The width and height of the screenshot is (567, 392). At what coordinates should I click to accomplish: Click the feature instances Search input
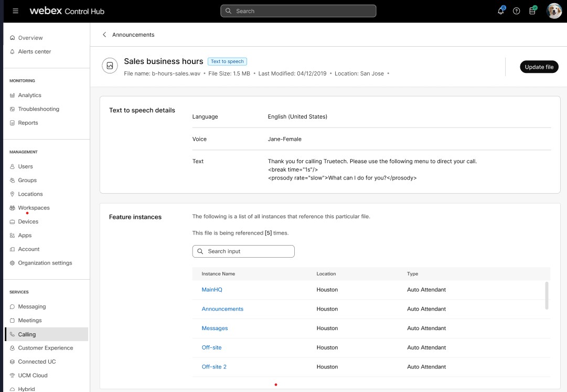click(243, 251)
